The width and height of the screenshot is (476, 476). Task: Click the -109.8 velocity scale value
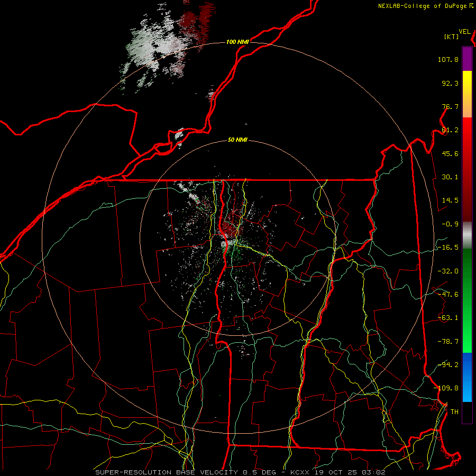click(x=446, y=388)
